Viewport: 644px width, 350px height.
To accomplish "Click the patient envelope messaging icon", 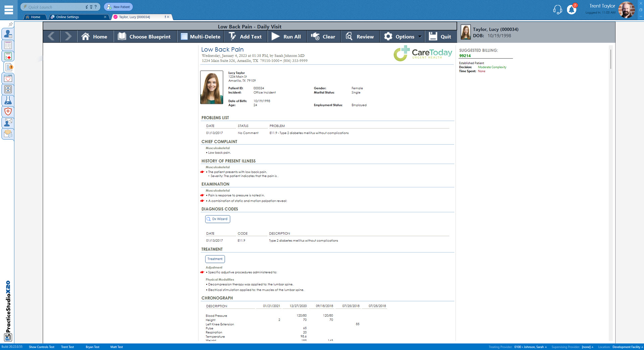I will pyautogui.click(x=8, y=123).
